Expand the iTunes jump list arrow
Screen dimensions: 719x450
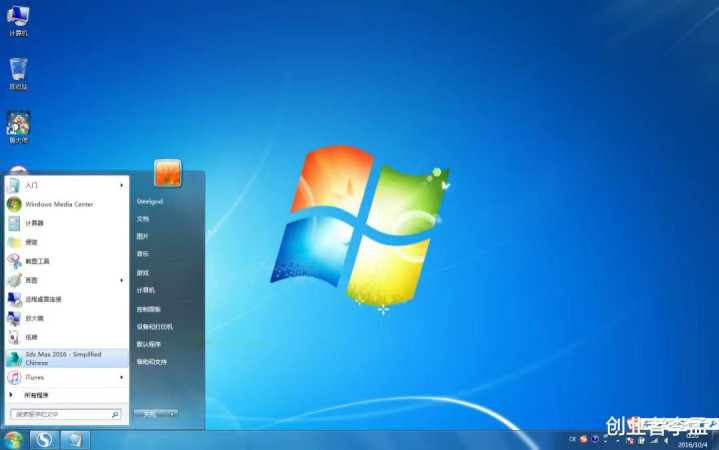point(122,378)
